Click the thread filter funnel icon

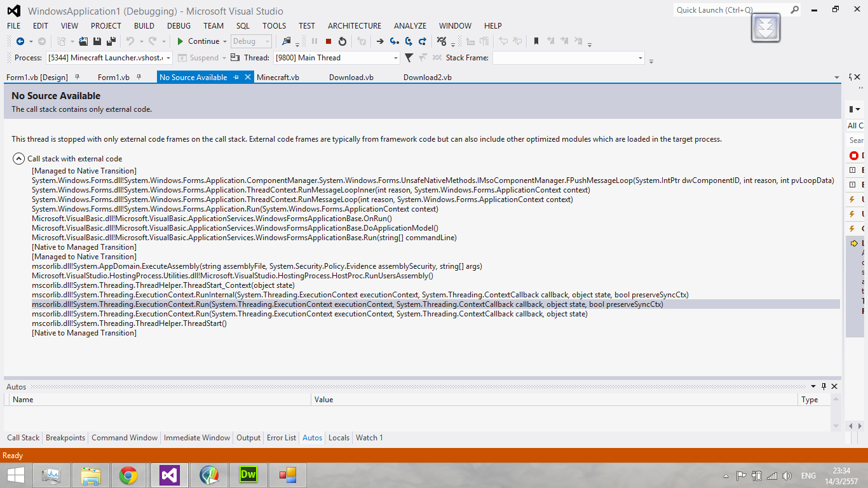[409, 58]
